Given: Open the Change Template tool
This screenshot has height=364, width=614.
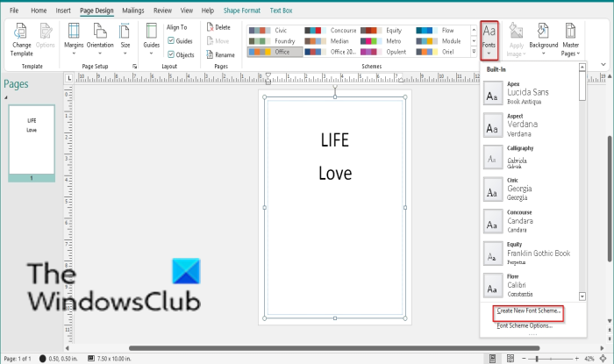Looking at the screenshot, I should [x=21, y=39].
